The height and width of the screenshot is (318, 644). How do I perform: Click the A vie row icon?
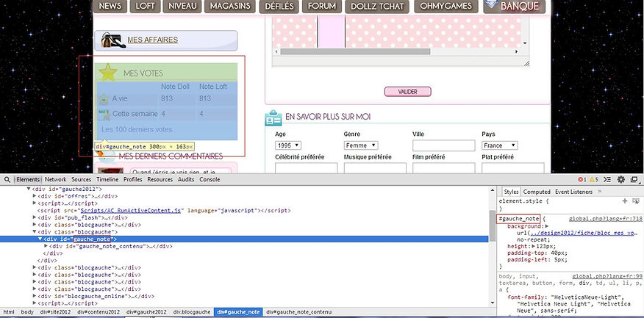104,98
